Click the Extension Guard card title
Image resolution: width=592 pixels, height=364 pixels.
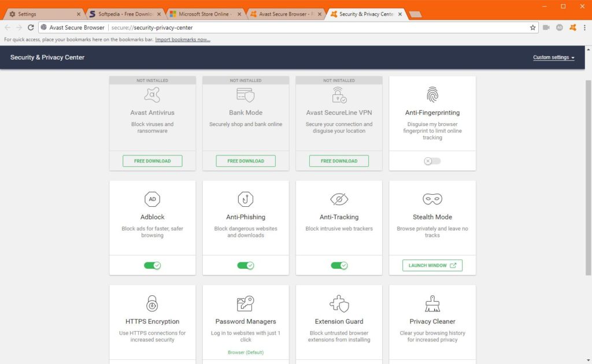tap(339, 321)
